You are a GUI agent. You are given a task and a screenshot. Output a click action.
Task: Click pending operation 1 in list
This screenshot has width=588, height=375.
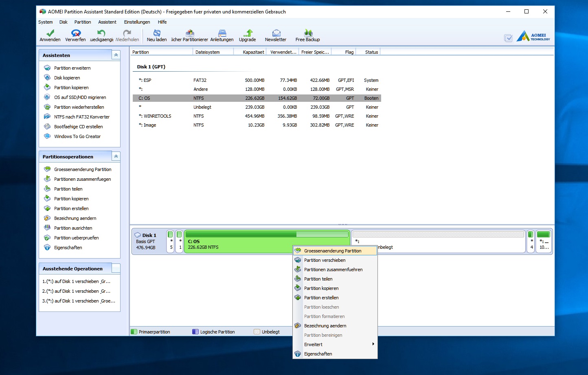[76, 281]
